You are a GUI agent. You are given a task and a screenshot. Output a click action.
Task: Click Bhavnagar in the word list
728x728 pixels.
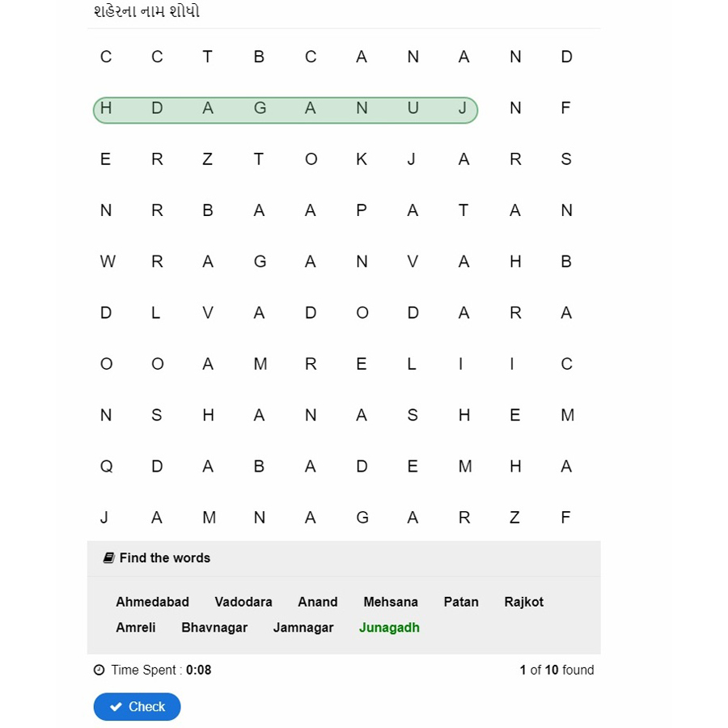pos(214,628)
